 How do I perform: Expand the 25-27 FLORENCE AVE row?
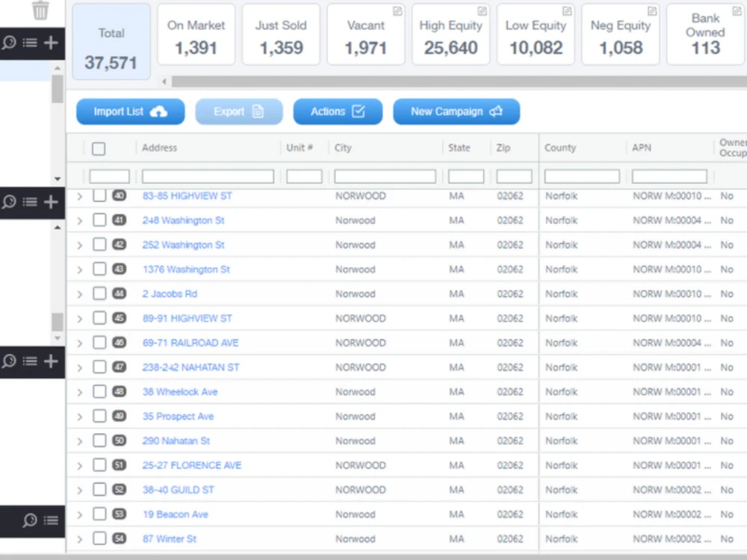pyautogui.click(x=80, y=466)
